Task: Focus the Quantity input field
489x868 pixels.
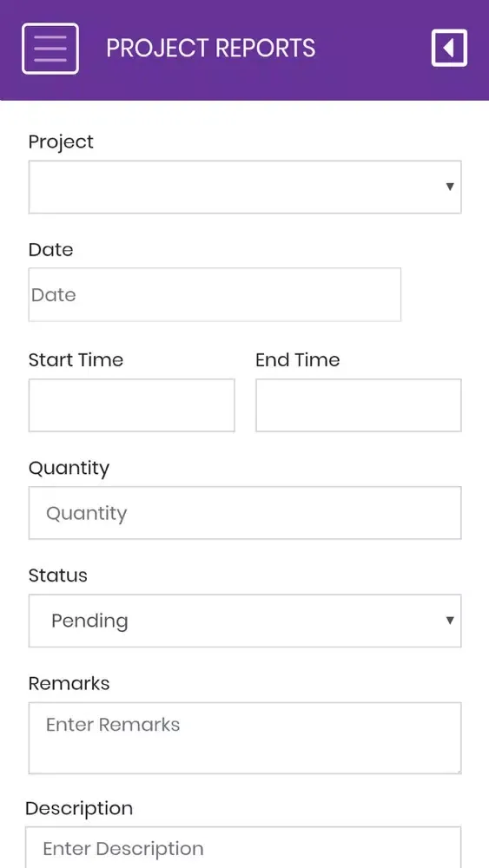Action: (x=245, y=513)
